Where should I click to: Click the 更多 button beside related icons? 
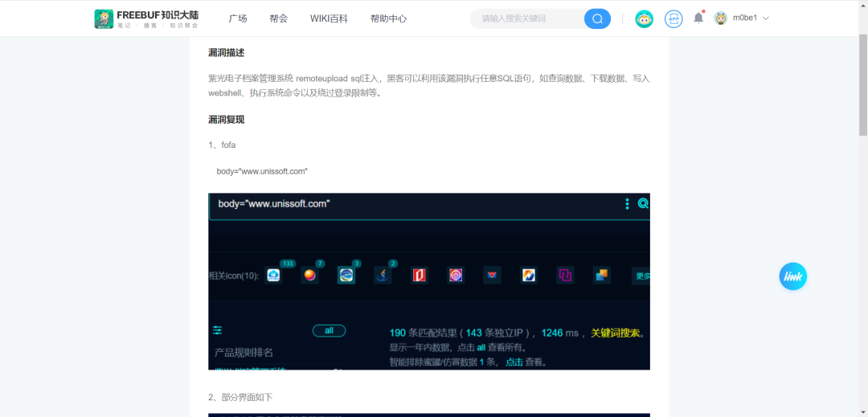641,276
